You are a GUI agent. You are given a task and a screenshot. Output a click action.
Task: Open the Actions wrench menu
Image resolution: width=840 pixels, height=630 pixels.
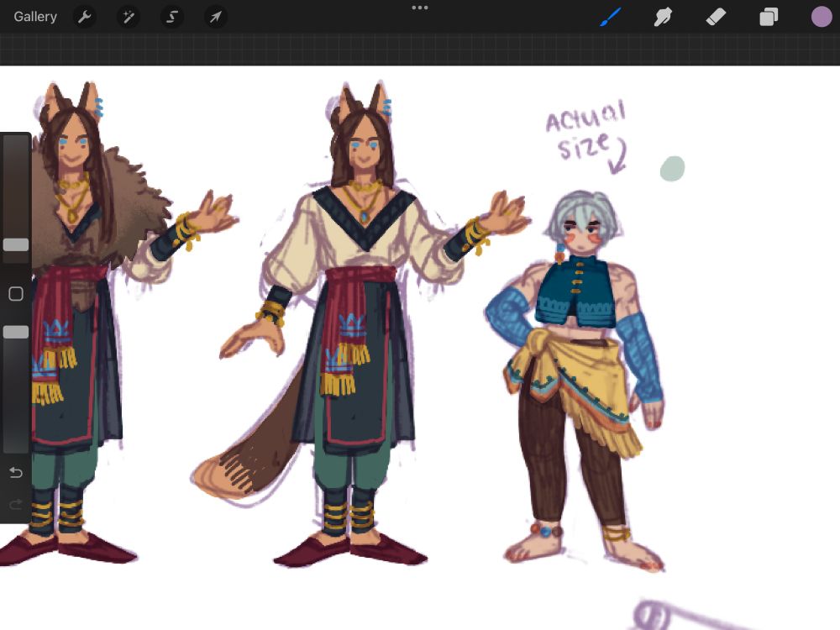coord(84,17)
